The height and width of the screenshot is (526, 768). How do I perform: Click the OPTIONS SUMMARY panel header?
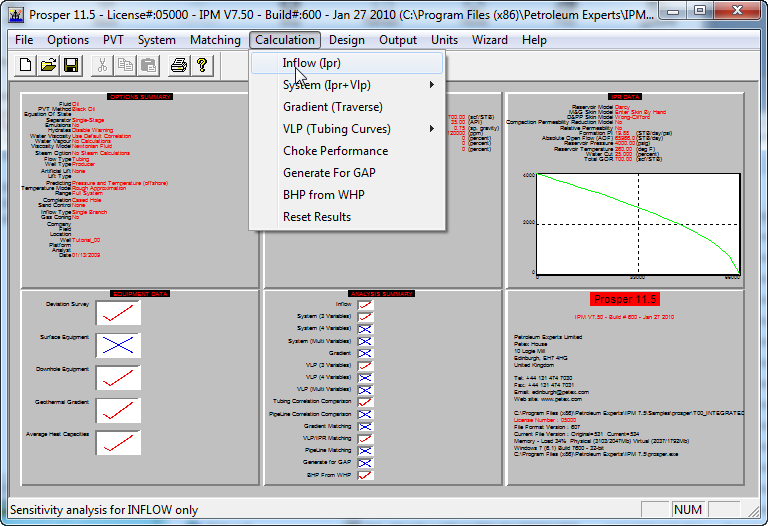point(140,96)
